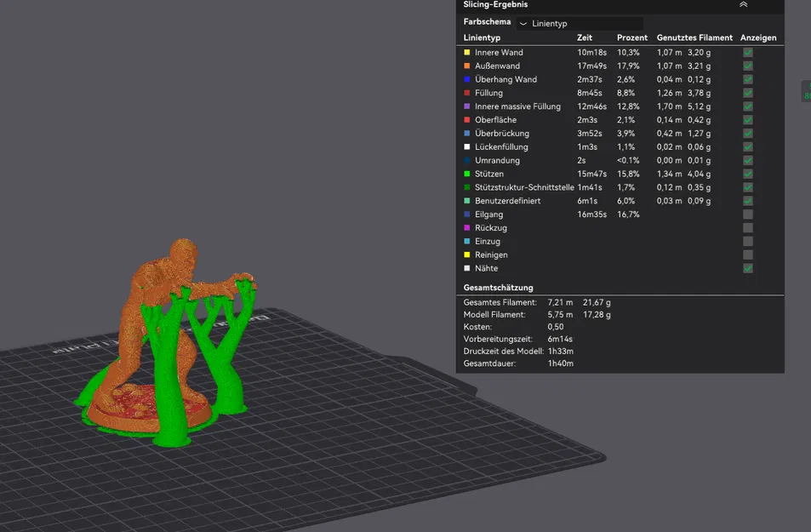The image size is (811, 532).
Task: Click the Modell Filament weight 17,28 g
Action: pos(597,314)
